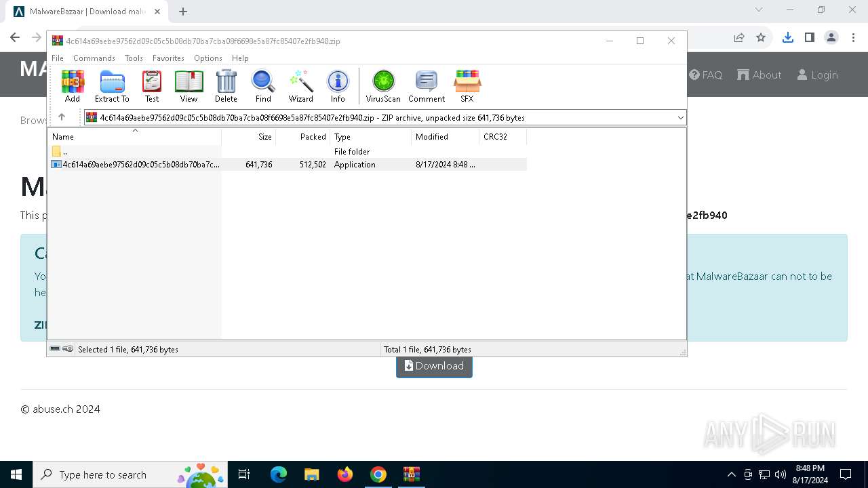Sort by Modified column header
This screenshot has height=488, width=868.
(x=445, y=136)
